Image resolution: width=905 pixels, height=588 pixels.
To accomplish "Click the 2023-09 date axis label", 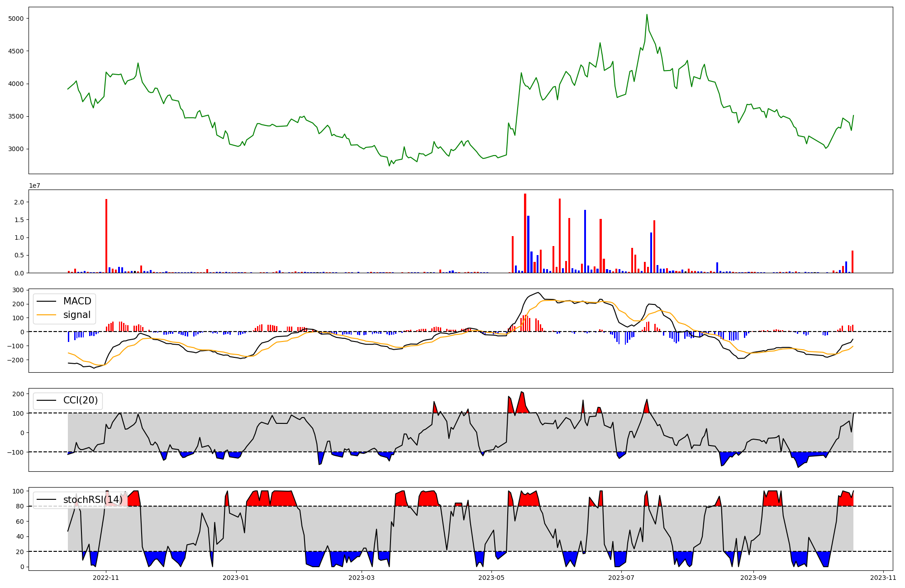I will pos(753,578).
